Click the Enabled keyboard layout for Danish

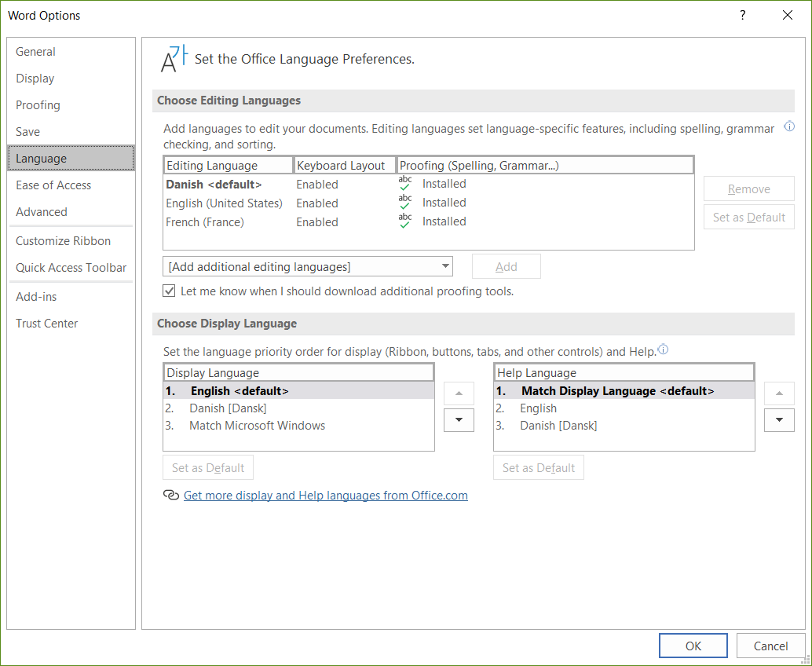click(x=317, y=185)
